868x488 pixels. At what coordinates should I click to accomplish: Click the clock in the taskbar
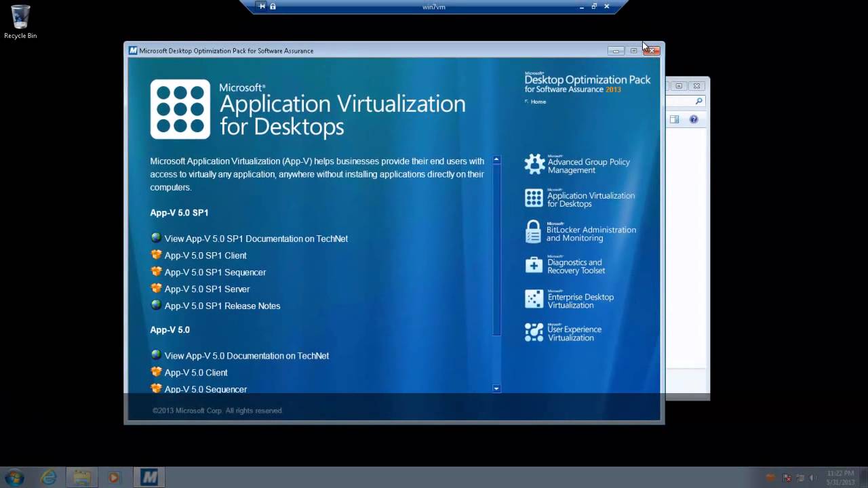coord(841,477)
